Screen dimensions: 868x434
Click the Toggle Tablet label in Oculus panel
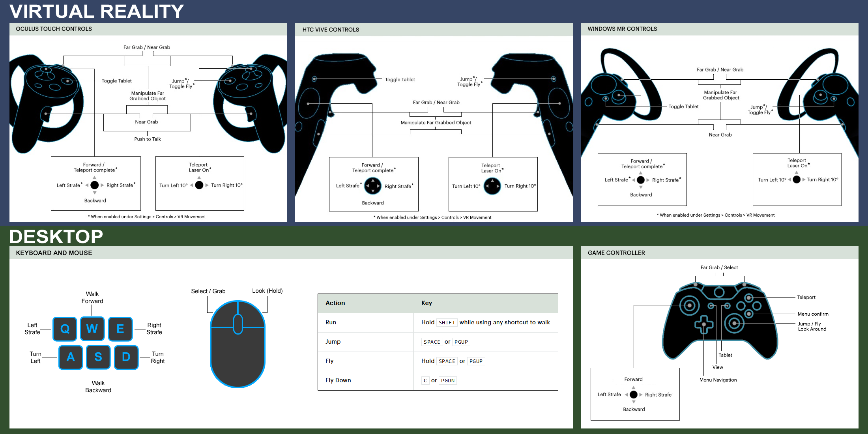[117, 81]
